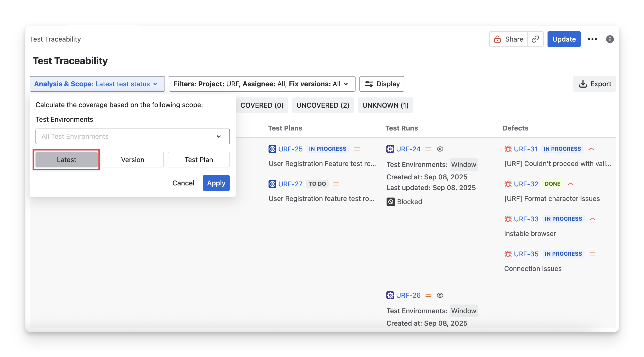Image resolution: width=644 pixels, height=357 pixels.
Task: Select the Version scope option
Action: click(x=132, y=160)
